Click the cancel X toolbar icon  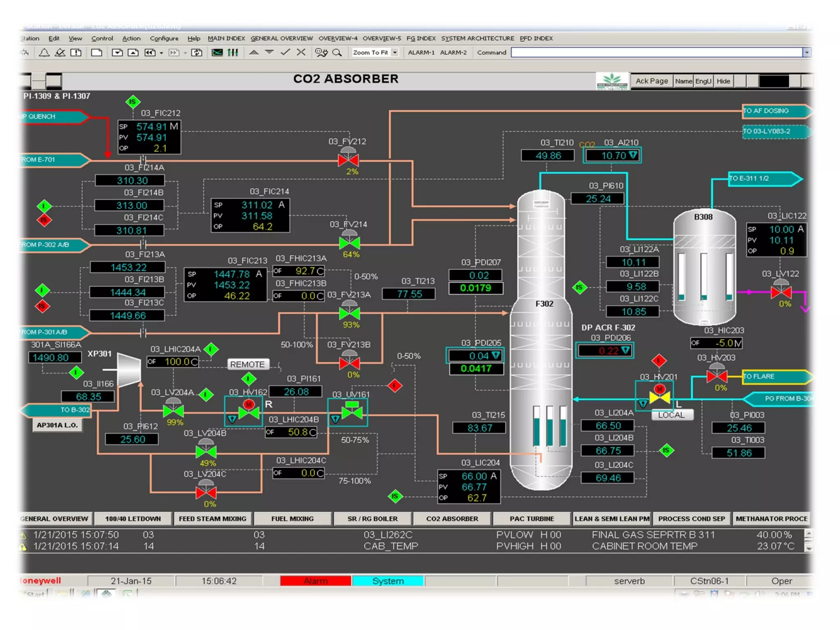coord(301,52)
